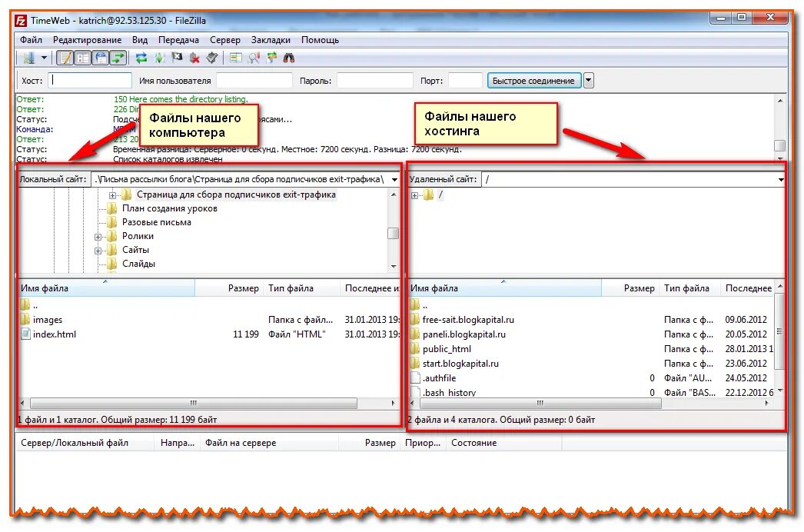Disconnect from the current server icon

coord(194,58)
